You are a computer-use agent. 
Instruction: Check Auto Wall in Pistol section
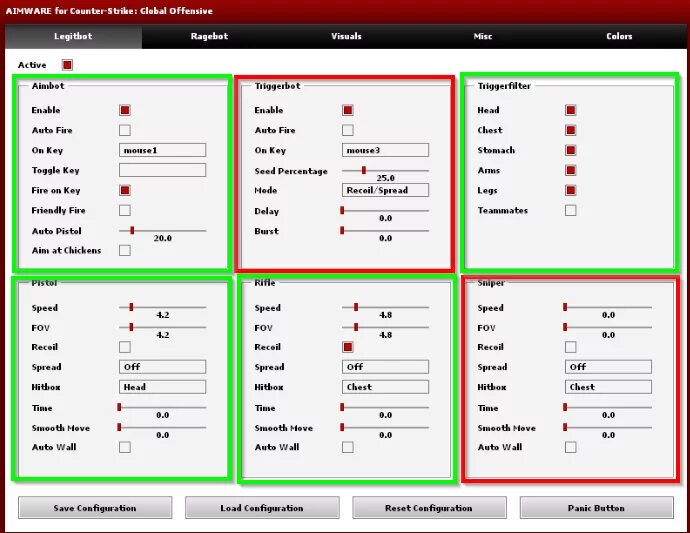(x=125, y=448)
